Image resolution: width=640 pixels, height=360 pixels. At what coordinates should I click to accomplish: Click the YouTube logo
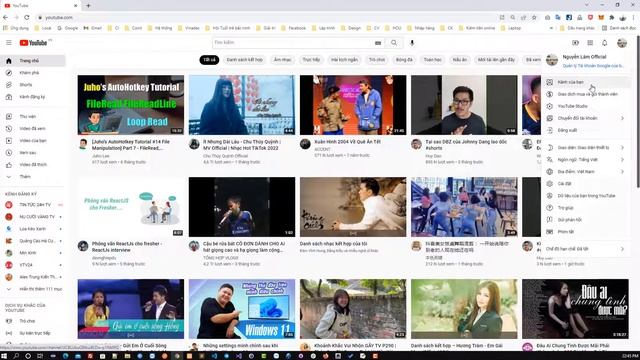pyautogui.click(x=33, y=42)
